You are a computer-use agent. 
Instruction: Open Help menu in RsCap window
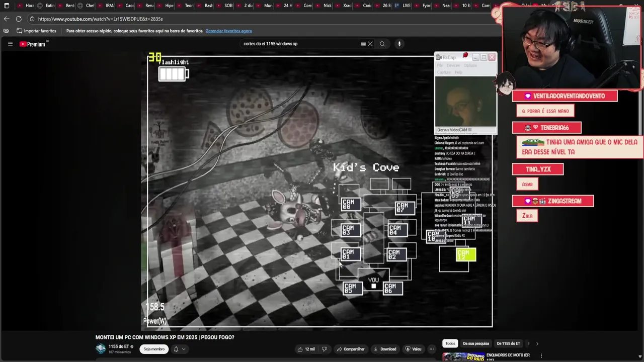tap(458, 72)
